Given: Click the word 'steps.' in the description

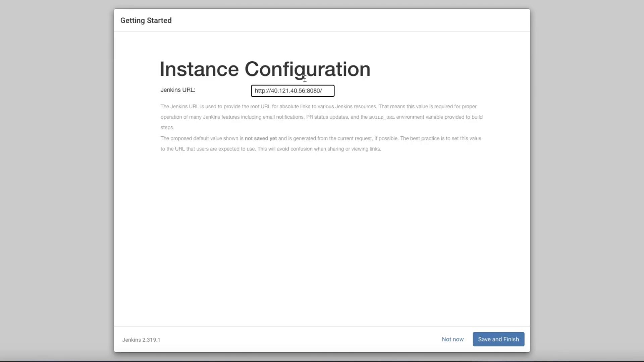Looking at the screenshot, I should 167,127.
